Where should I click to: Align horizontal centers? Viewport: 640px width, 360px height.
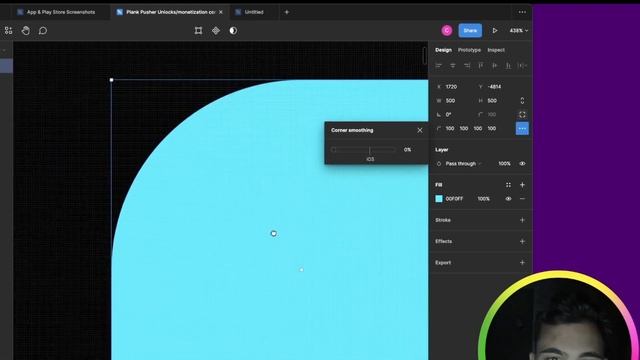453,65
